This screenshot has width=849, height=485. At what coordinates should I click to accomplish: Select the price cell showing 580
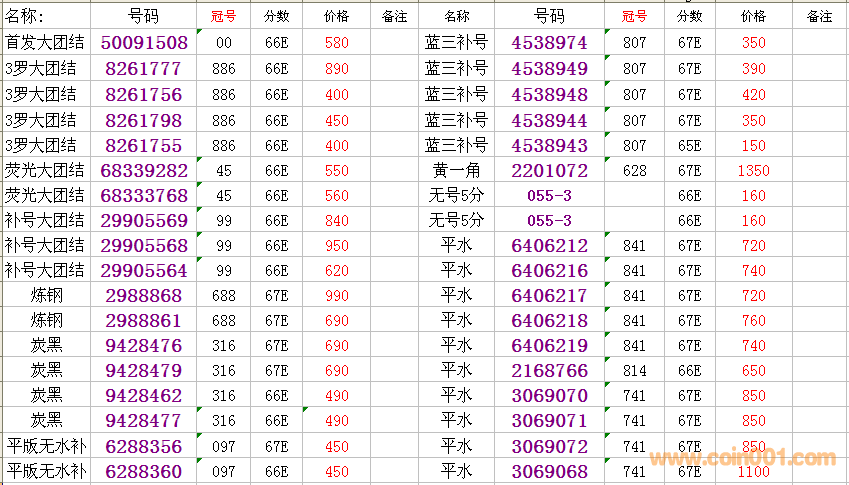point(337,43)
